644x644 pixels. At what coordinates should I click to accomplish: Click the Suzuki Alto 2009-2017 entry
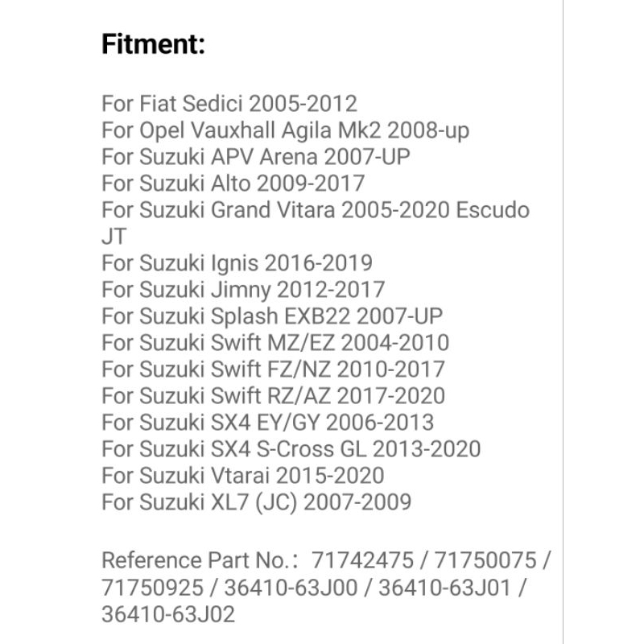(x=233, y=184)
